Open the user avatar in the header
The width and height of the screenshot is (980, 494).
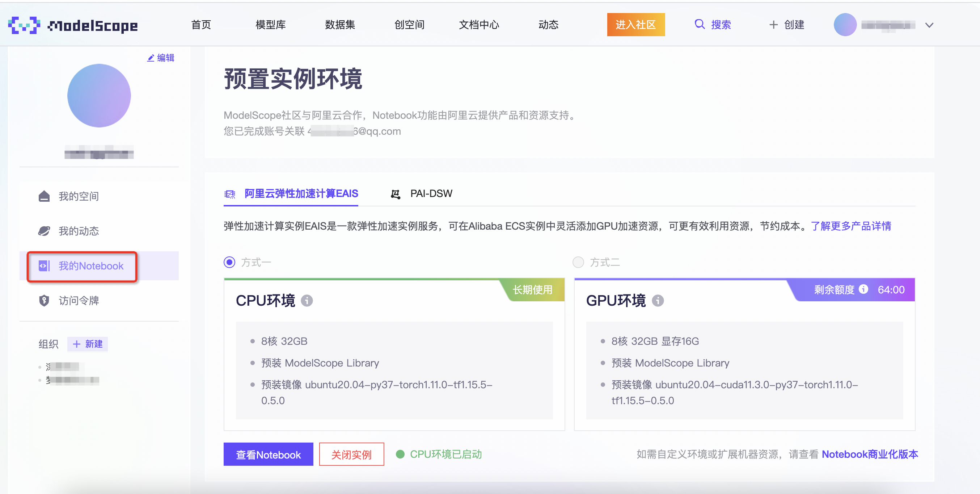tap(845, 25)
